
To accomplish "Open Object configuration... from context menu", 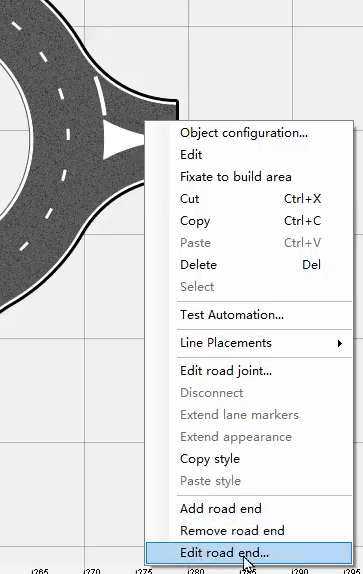I will [x=249, y=133].
